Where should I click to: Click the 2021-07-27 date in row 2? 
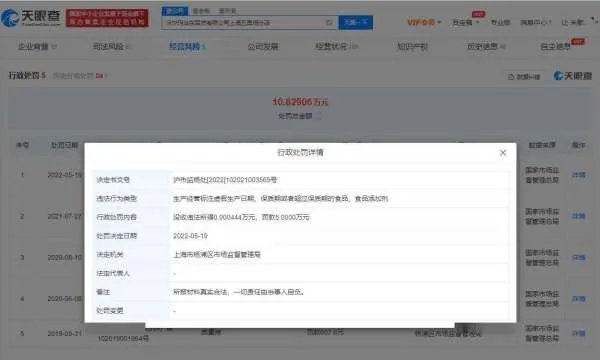tap(64, 216)
